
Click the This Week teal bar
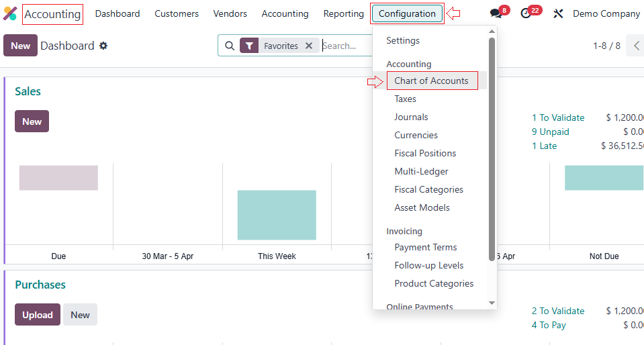277,215
